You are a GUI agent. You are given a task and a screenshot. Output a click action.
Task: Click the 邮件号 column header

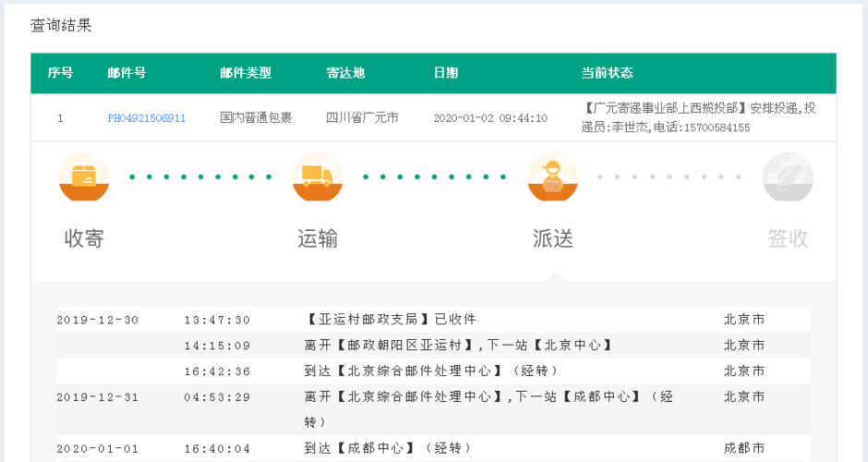[127, 73]
